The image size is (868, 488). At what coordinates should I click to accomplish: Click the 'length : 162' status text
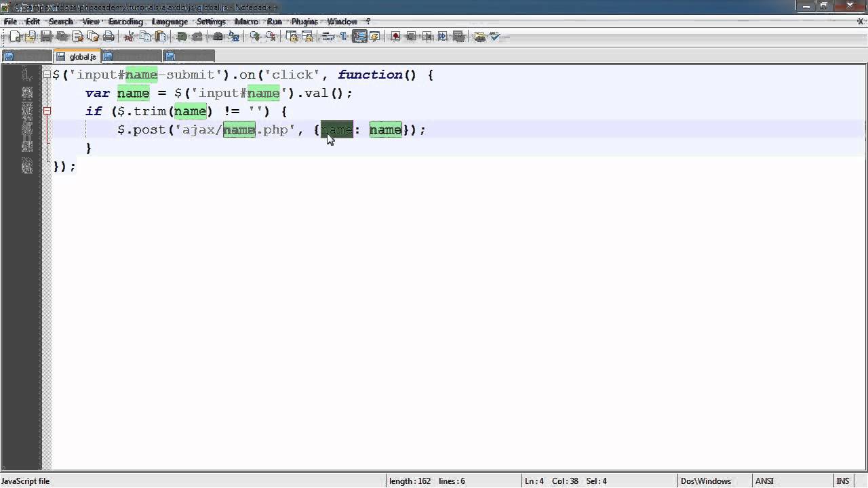coord(410,481)
